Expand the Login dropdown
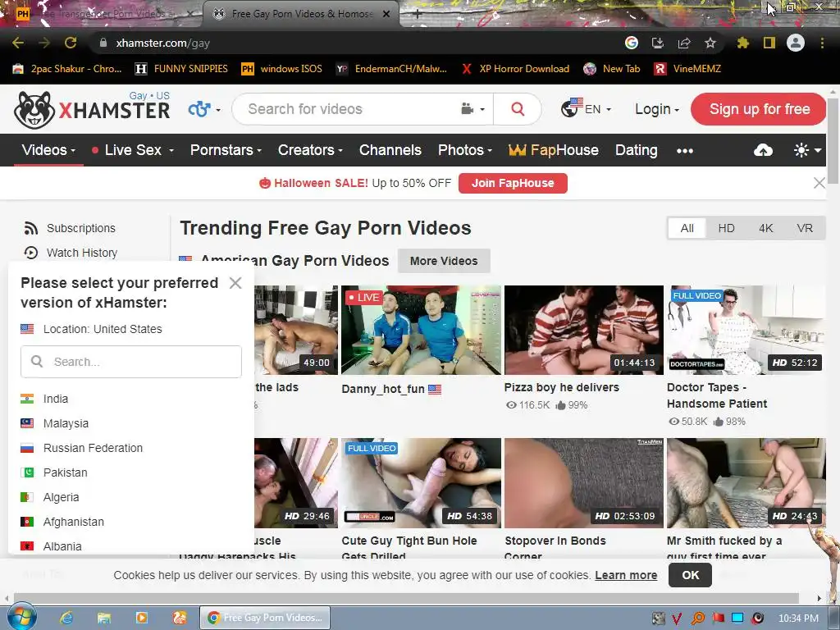840x630 pixels. click(x=657, y=109)
